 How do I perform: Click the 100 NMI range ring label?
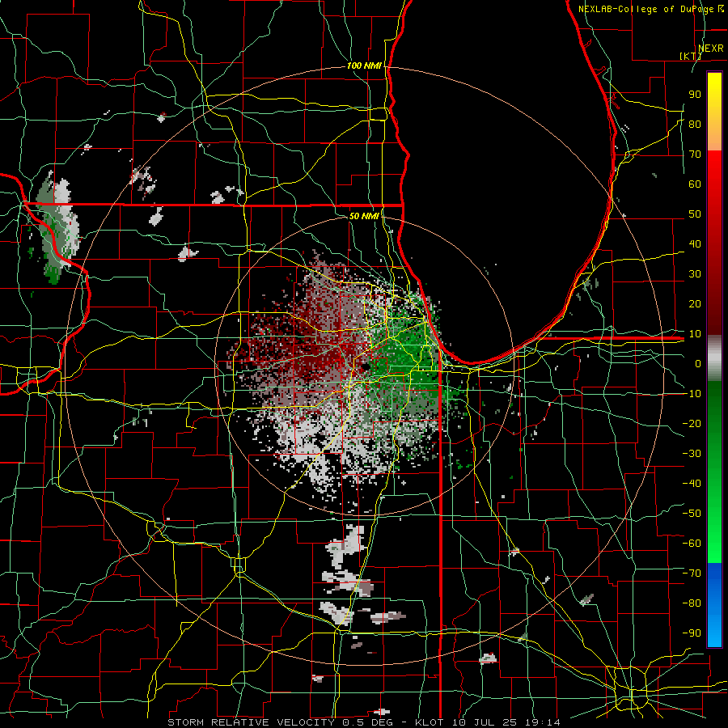coord(364,66)
